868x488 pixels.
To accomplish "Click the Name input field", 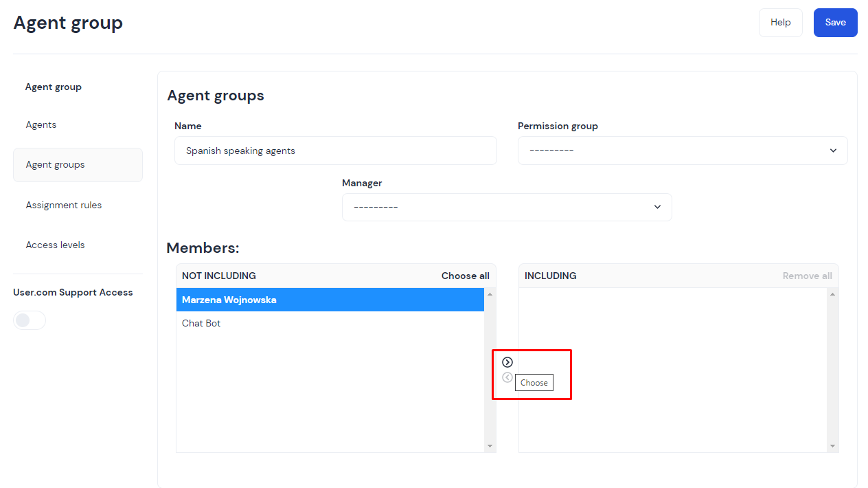I will point(336,151).
